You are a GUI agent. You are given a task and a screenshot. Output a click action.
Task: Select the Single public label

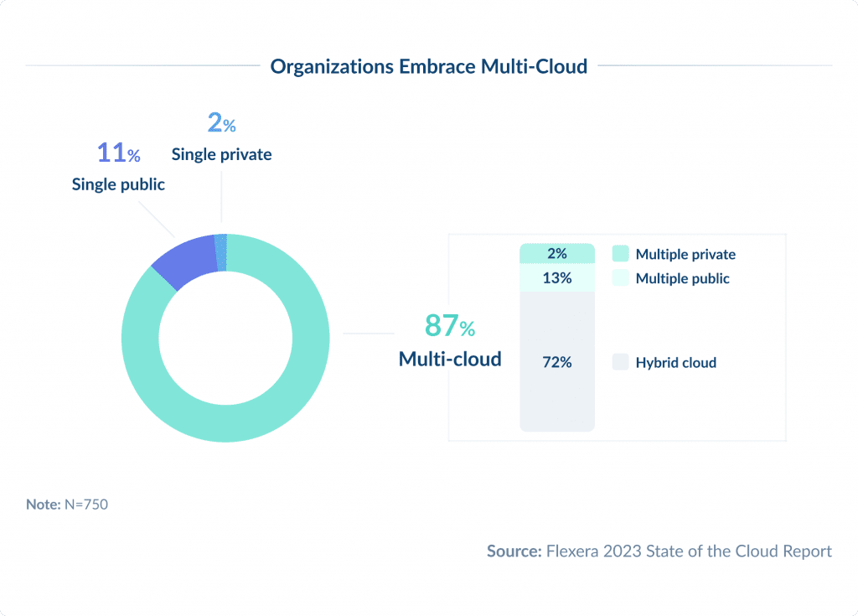pyautogui.click(x=117, y=184)
